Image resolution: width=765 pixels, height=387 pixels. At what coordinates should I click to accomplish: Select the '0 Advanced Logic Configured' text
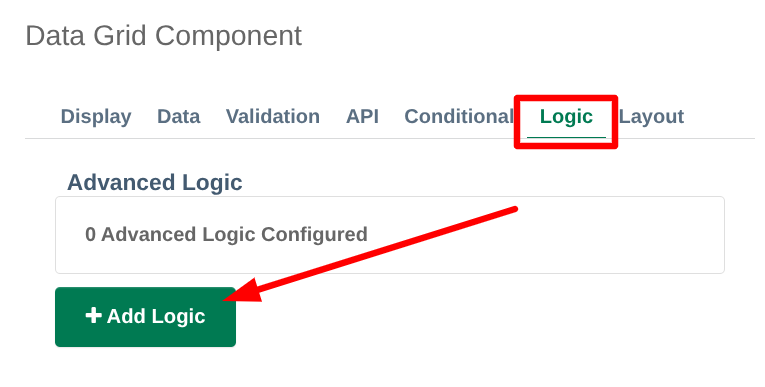coord(226,234)
